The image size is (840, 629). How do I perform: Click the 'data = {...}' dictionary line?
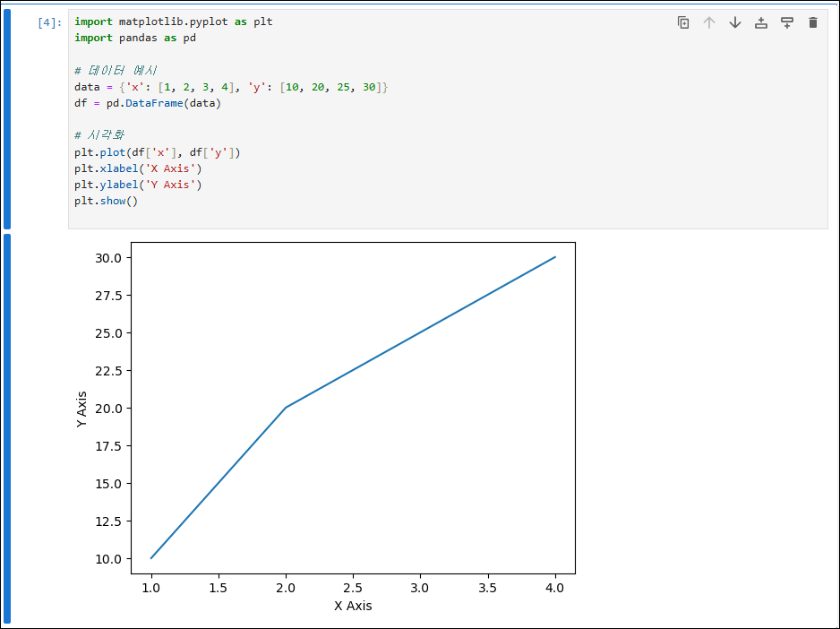[x=231, y=87]
